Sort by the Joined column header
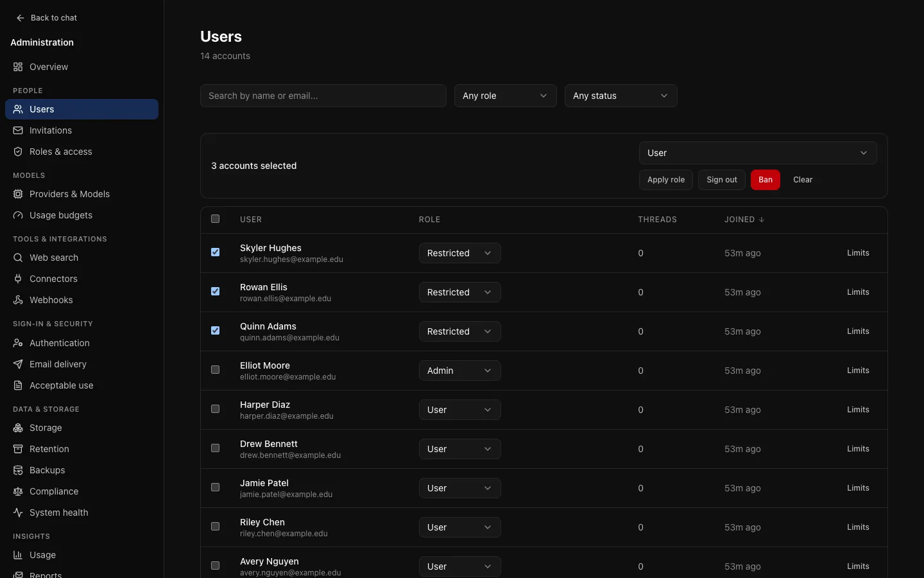This screenshot has width=924, height=578. (744, 220)
